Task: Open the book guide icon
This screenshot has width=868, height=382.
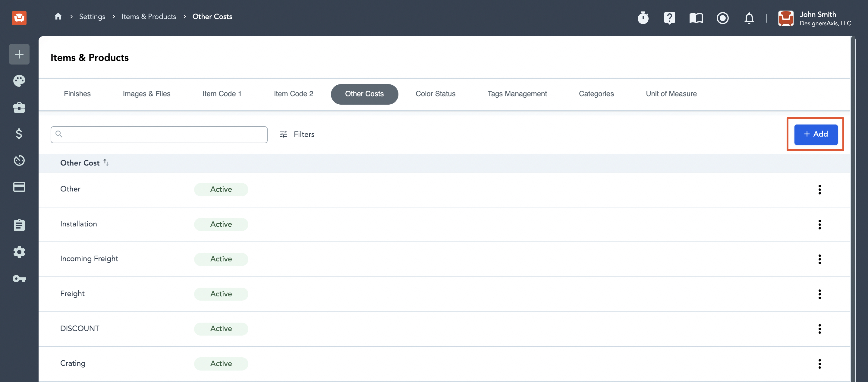Action: coord(696,18)
